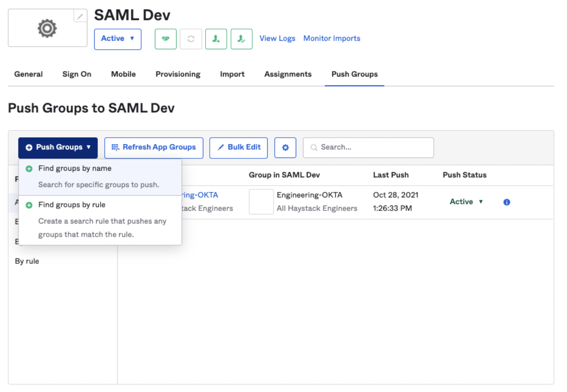
Task: Open push groups settings gear
Action: click(x=285, y=148)
